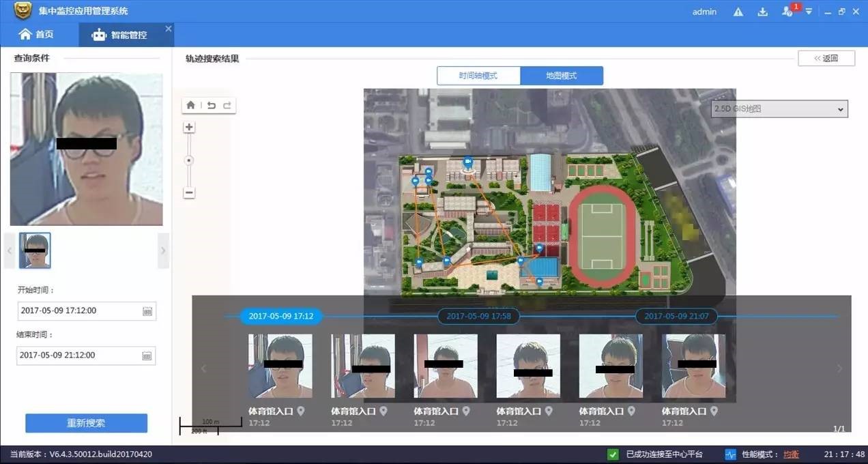Click the map zoom slider handle
The image size is (868, 464).
point(189,160)
